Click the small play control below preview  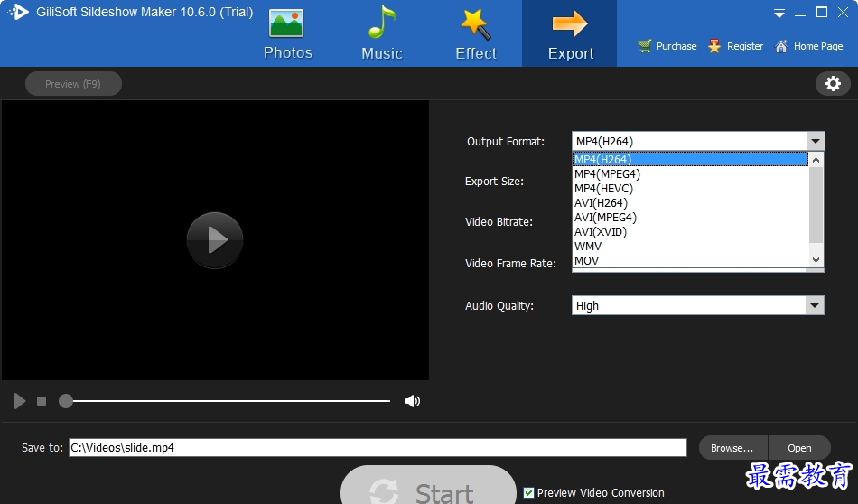pos(20,401)
